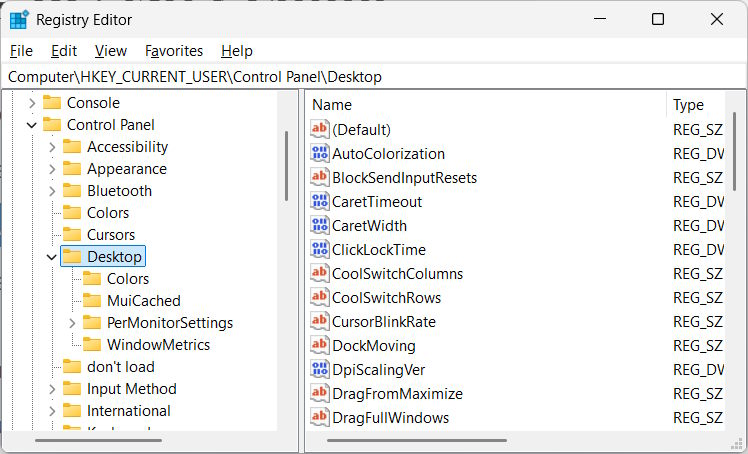Click the Cursors folder icon
748x454 pixels.
pos(72,235)
